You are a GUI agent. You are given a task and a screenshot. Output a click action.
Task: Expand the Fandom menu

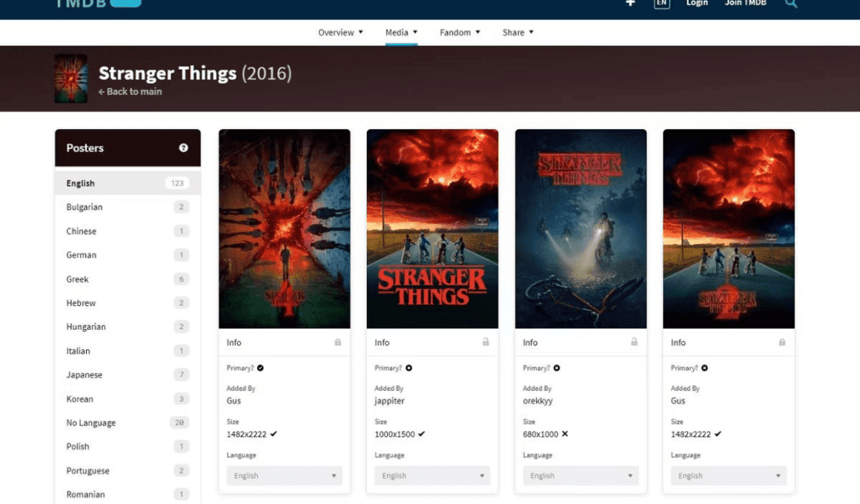pos(460,33)
